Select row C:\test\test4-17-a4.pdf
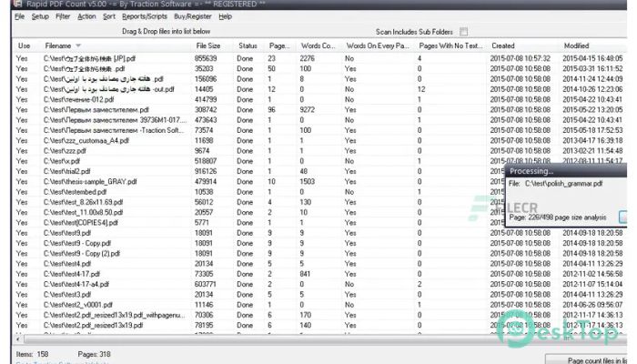The width and height of the screenshot is (637, 364). [x=320, y=284]
